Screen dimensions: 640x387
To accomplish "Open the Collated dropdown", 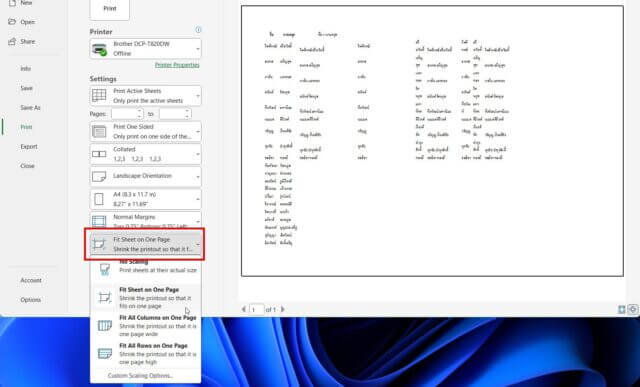I will click(145, 154).
